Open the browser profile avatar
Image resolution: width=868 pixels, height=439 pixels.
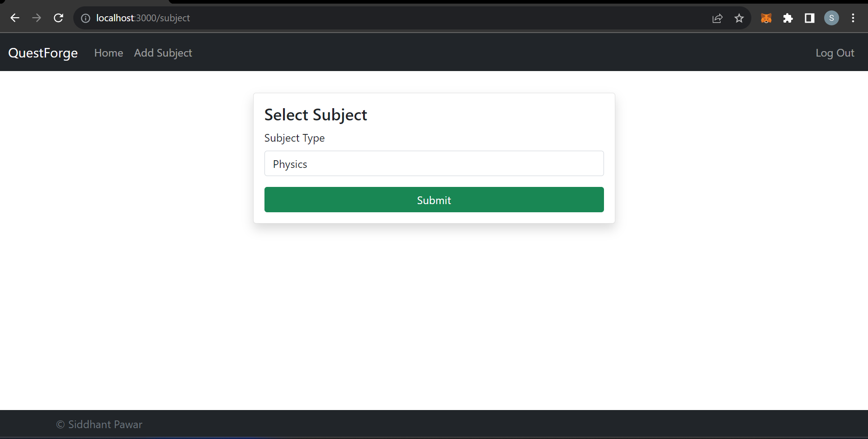tap(832, 18)
